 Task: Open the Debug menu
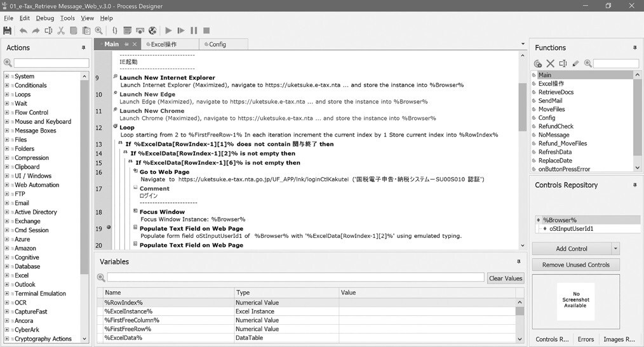(44, 18)
